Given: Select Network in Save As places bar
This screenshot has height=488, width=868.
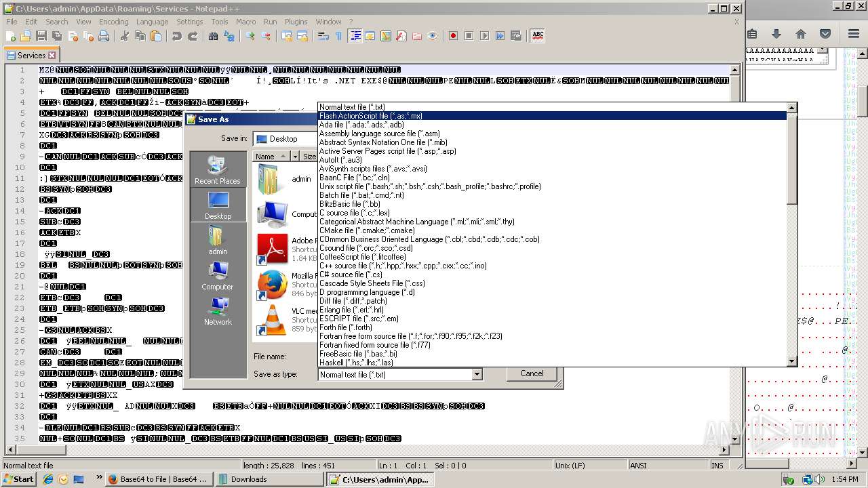Looking at the screenshot, I should (x=218, y=310).
